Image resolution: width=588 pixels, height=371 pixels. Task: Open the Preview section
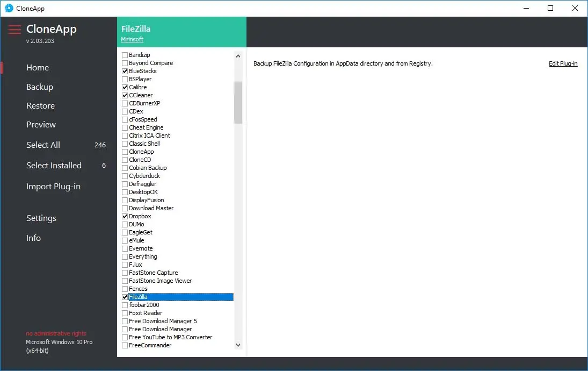coord(41,125)
